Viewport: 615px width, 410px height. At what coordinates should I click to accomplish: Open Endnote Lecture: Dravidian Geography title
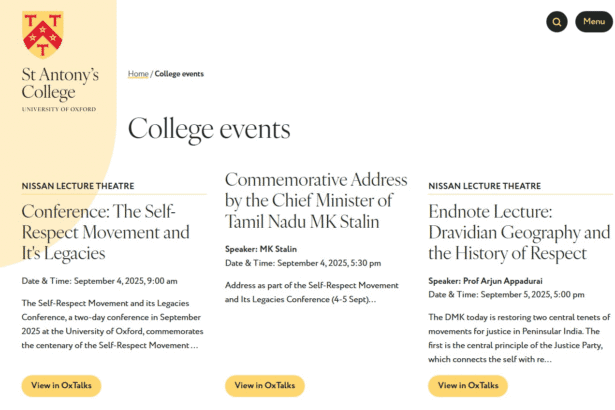tap(519, 232)
